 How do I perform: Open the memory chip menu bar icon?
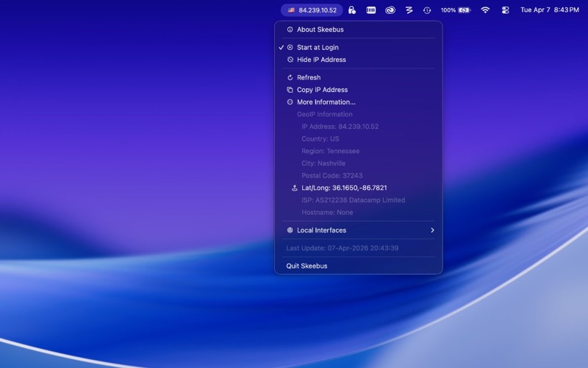pos(371,10)
